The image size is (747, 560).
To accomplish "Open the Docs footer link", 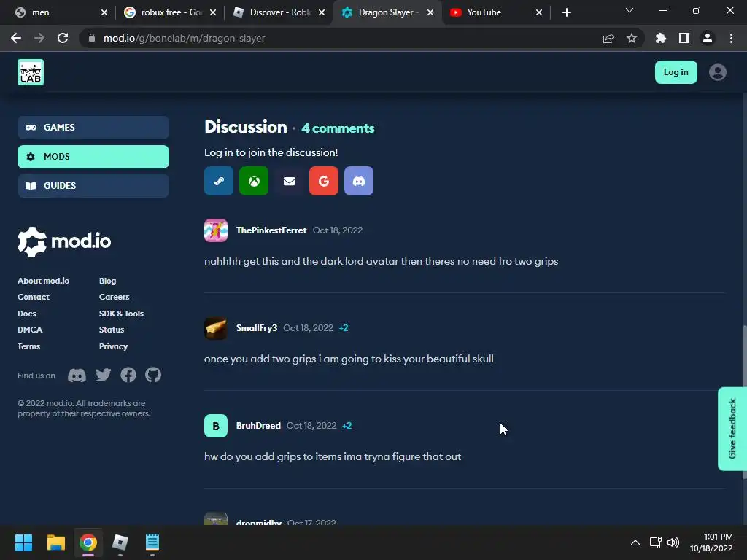I will pos(27,314).
